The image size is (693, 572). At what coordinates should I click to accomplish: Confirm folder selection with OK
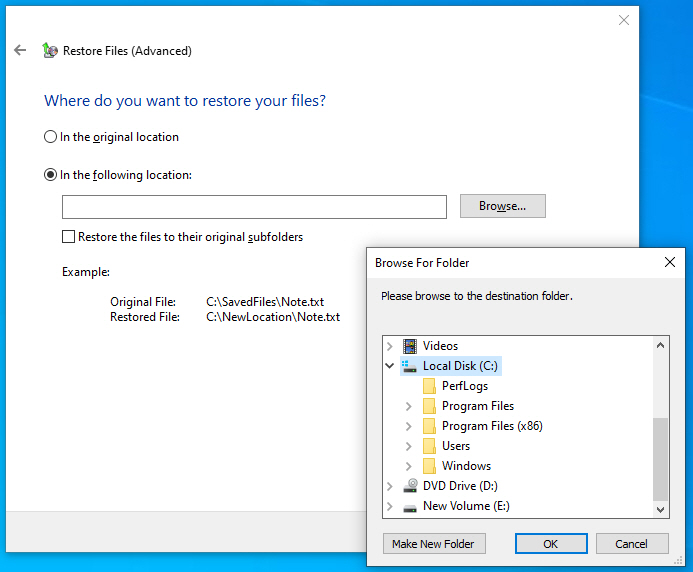point(551,544)
